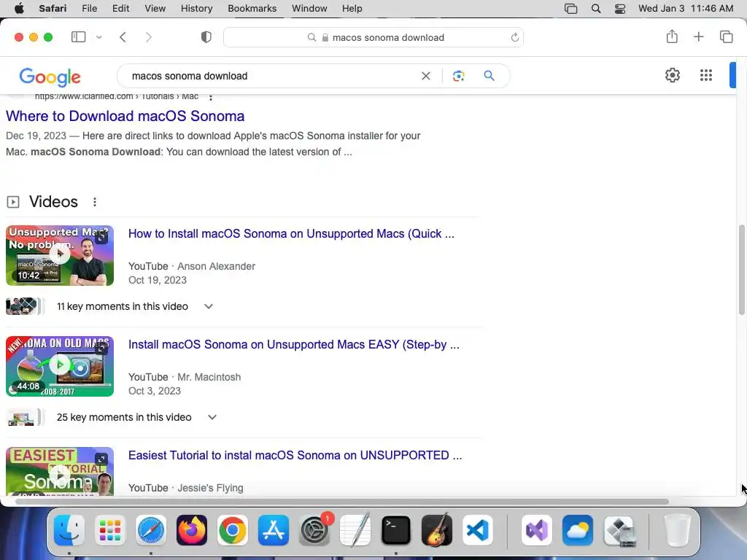Viewport: 747px width, 560px height.
Task: Submit search with magnifier button
Action: 489,76
